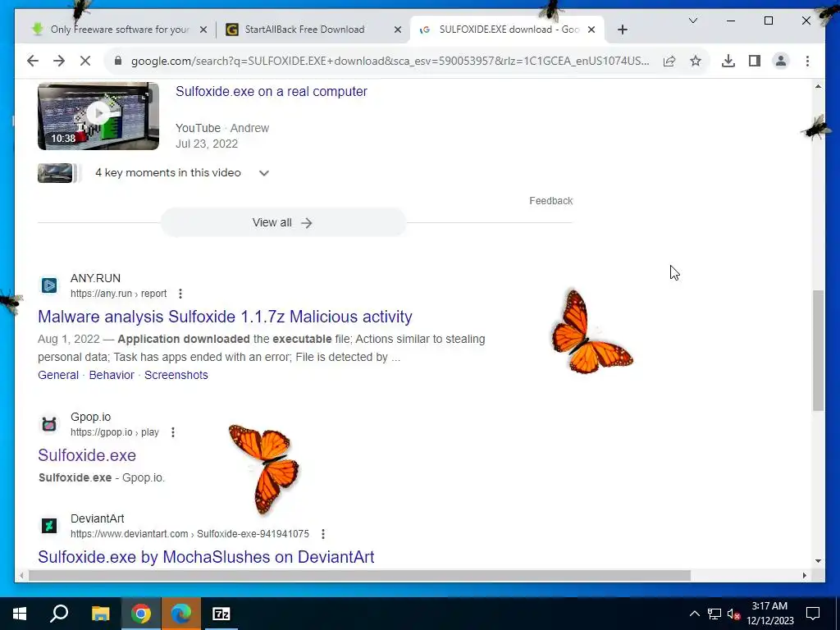Image resolution: width=840 pixels, height=630 pixels.
Task: Click the DeviantArt site favicon
Action: point(48,526)
